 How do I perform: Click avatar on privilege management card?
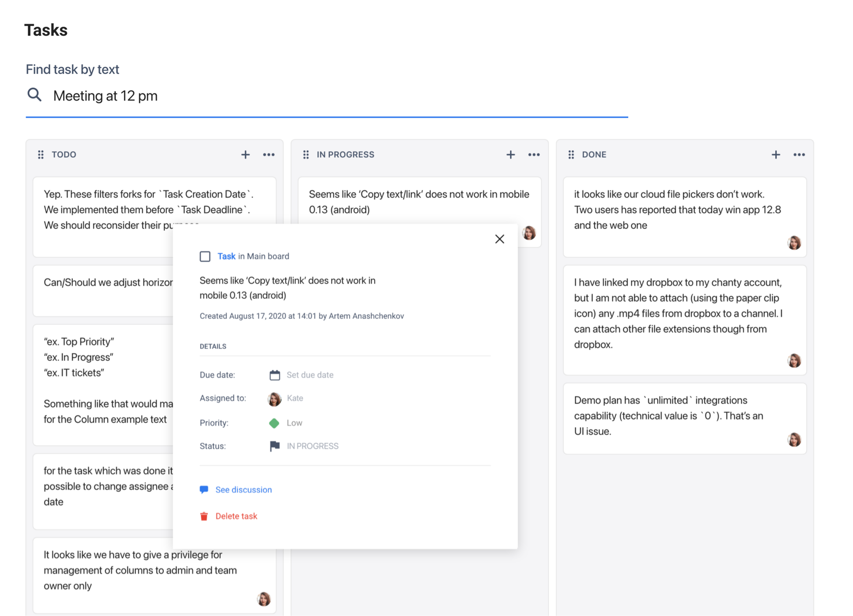click(x=264, y=599)
